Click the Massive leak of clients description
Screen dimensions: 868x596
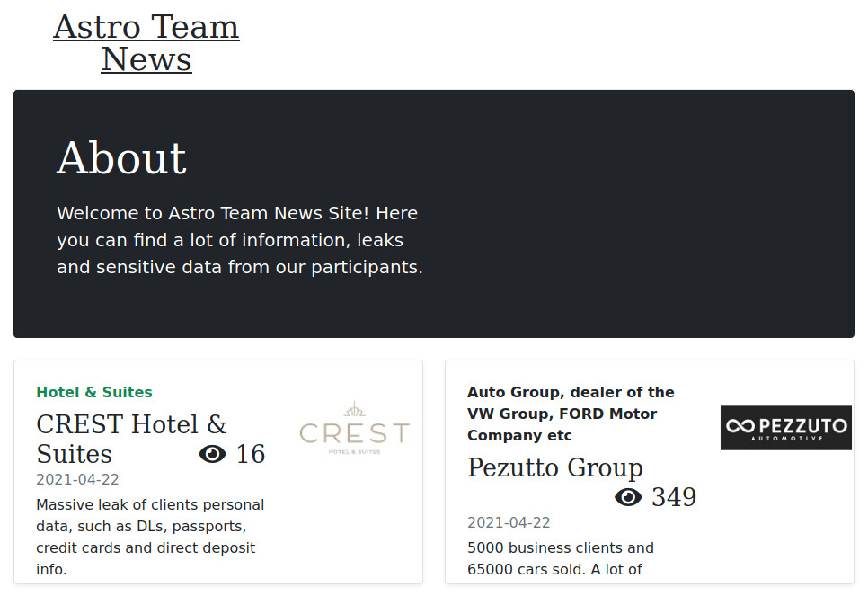150,538
